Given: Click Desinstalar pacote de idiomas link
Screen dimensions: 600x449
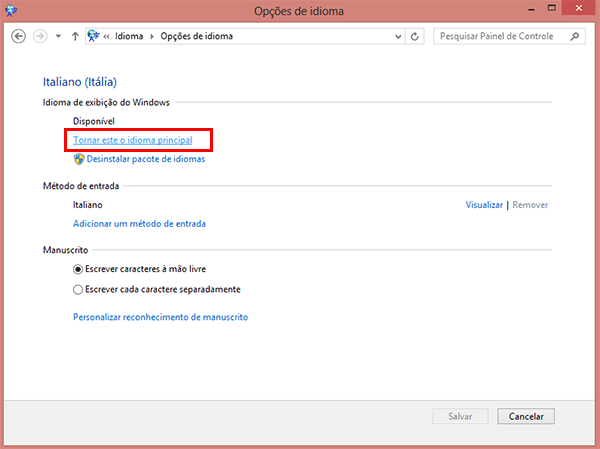Looking at the screenshot, I should point(146,159).
